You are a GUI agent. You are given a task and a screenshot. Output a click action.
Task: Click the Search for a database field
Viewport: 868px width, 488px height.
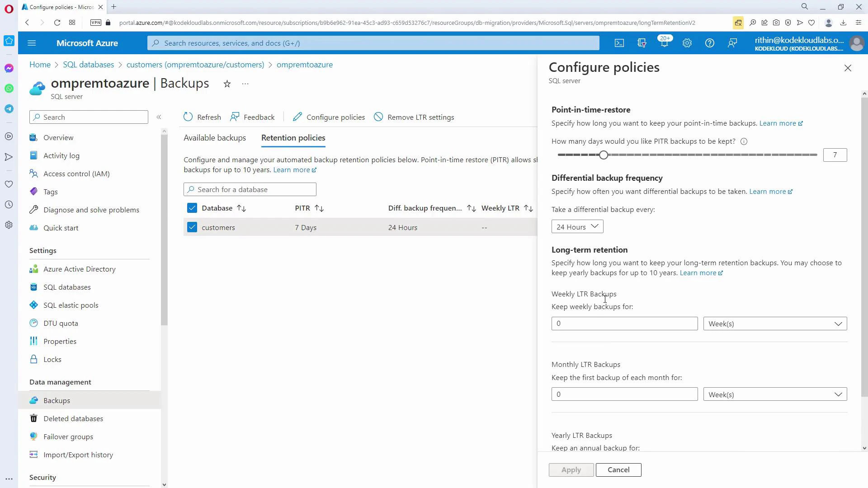tap(250, 189)
